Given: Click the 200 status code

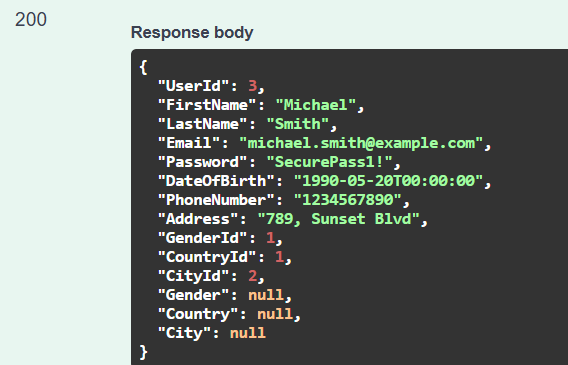Looking at the screenshot, I should coord(31,19).
